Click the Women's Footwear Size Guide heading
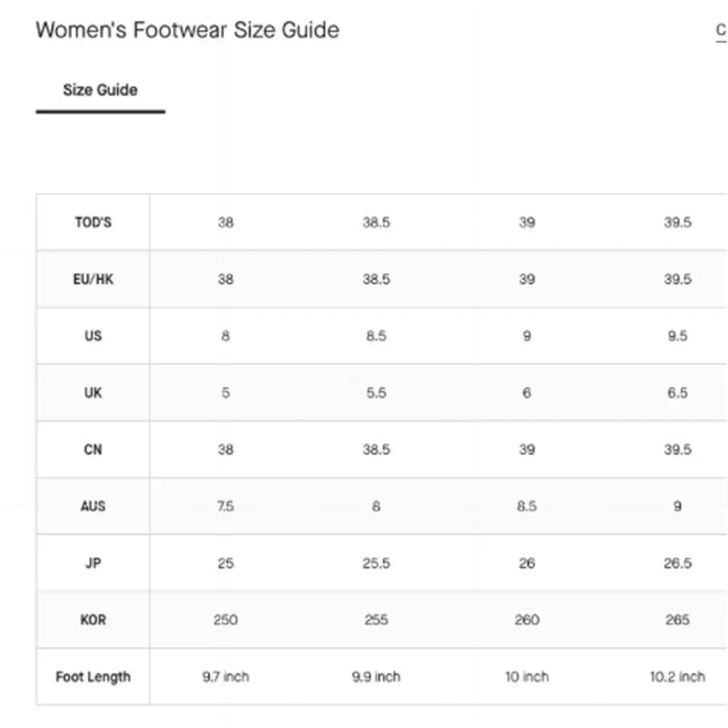The height and width of the screenshot is (728, 728). click(x=188, y=30)
